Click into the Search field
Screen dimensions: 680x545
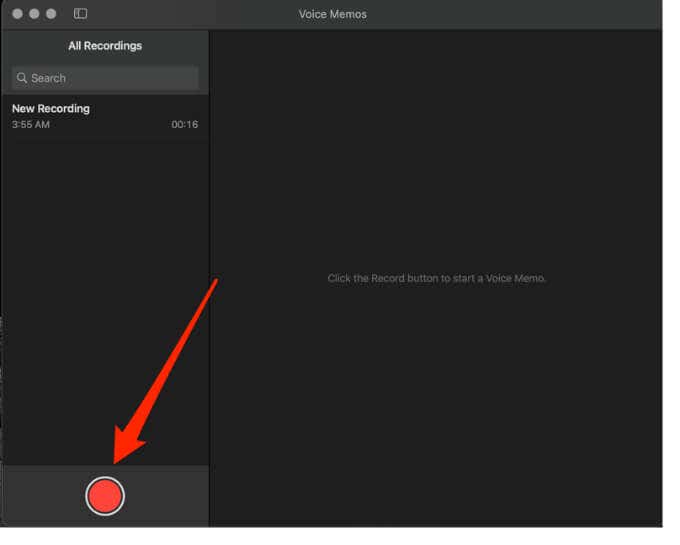pyautogui.click(x=105, y=78)
